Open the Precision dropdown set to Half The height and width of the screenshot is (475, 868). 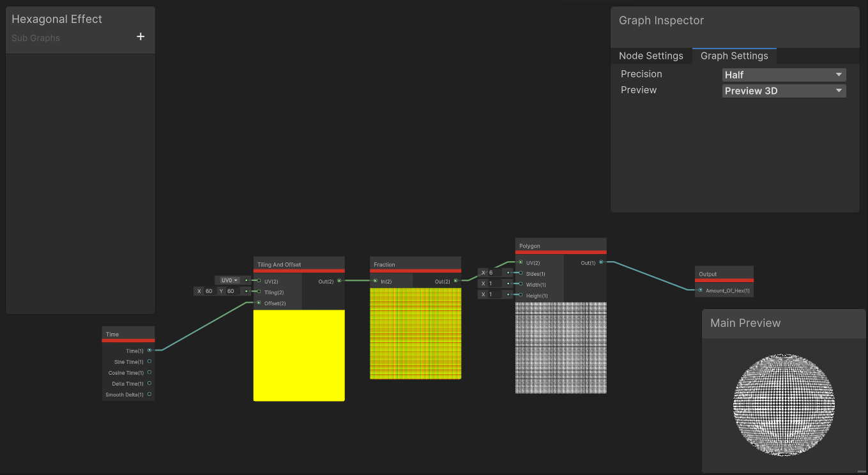coord(784,75)
